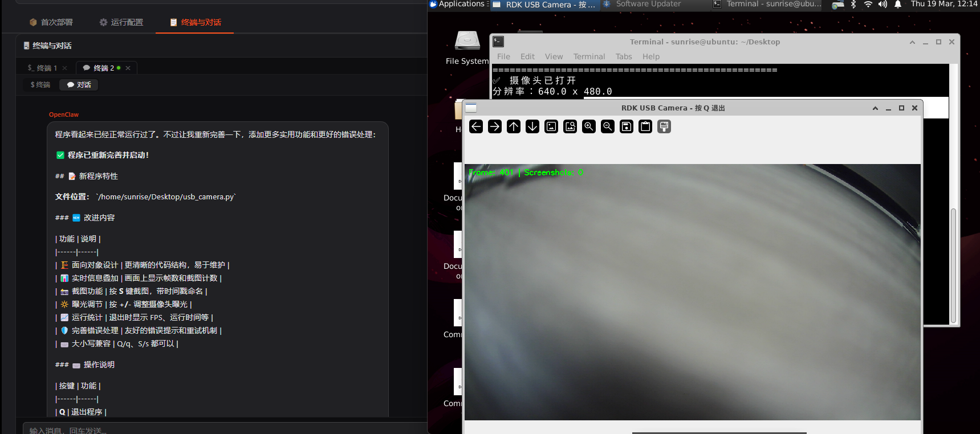Close the 终端 2 tab

[x=128, y=68]
